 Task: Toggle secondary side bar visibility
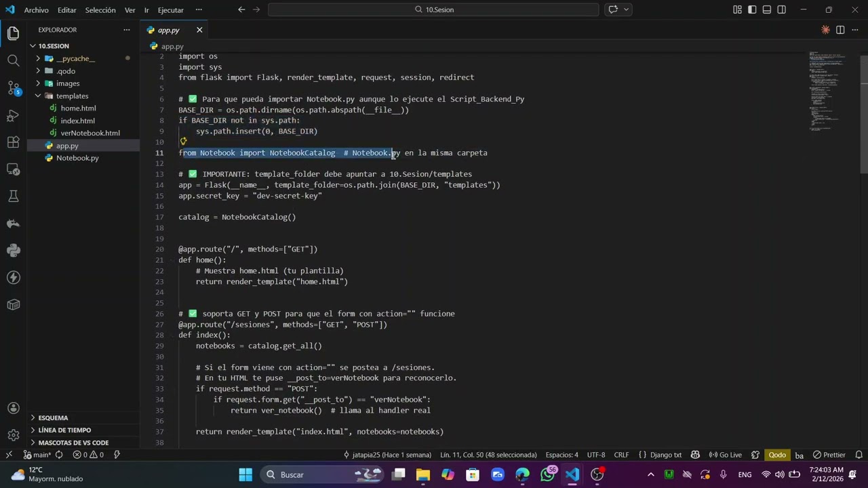(782, 9)
